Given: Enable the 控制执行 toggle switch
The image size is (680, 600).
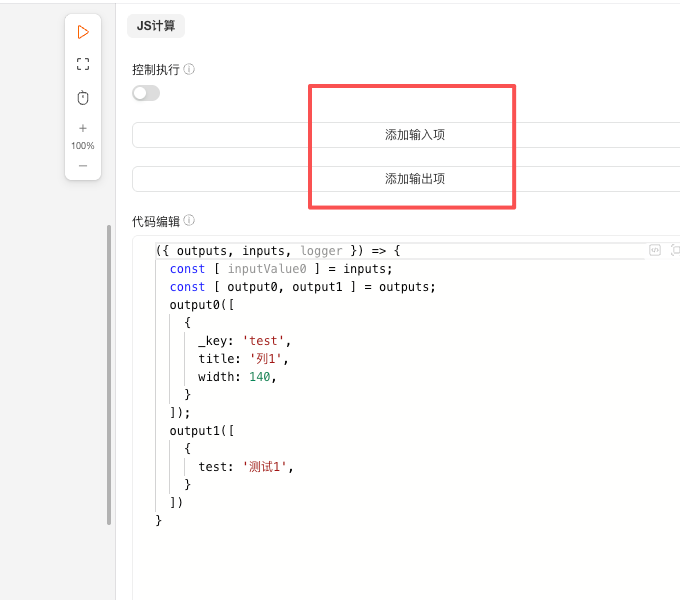Looking at the screenshot, I should (x=146, y=93).
